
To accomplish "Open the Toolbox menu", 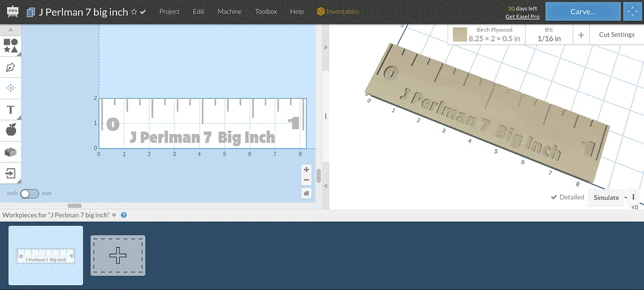I will pyautogui.click(x=266, y=12).
